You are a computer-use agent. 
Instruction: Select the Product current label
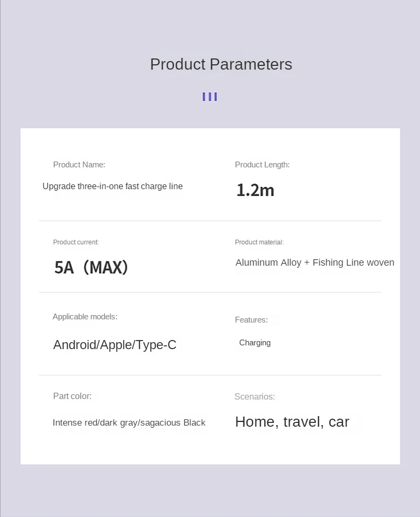pos(76,242)
